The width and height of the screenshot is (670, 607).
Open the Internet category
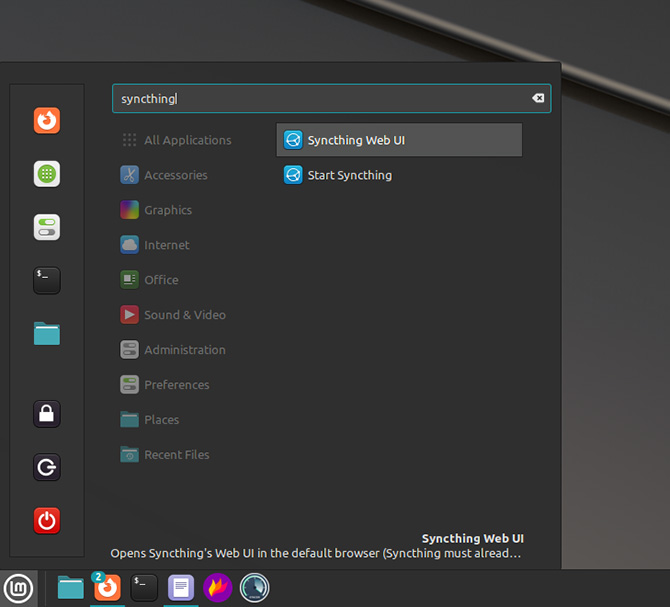pos(155,245)
